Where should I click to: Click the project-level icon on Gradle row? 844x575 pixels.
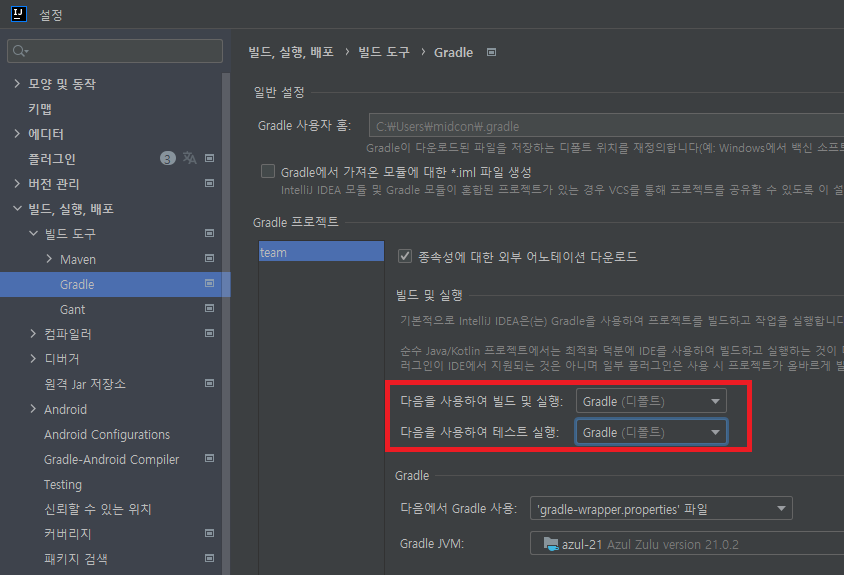tap(210, 283)
